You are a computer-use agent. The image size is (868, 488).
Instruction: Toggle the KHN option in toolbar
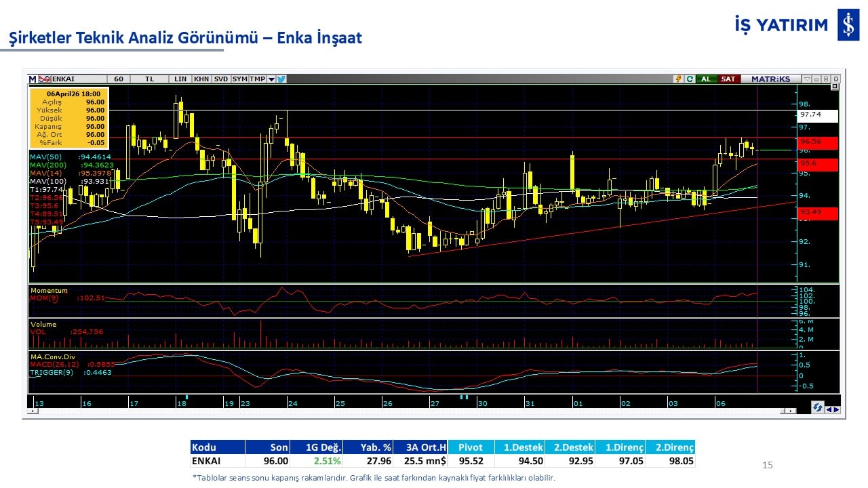[x=201, y=79]
